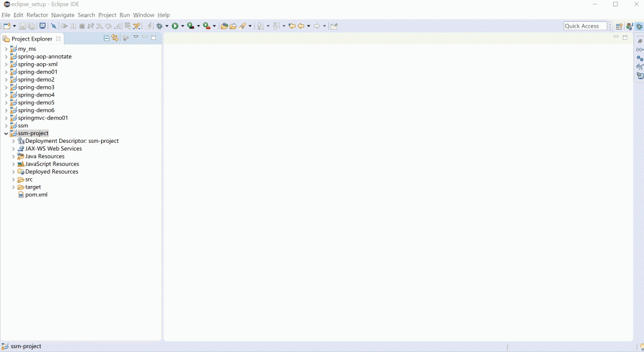This screenshot has width=644, height=352.
Task: Click the Disconnect debug icon
Action: [90, 26]
